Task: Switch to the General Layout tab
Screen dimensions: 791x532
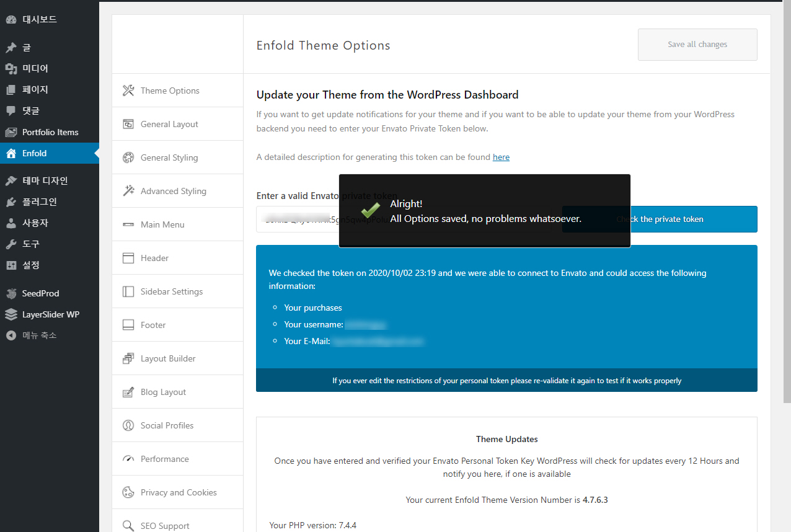Action: point(177,124)
